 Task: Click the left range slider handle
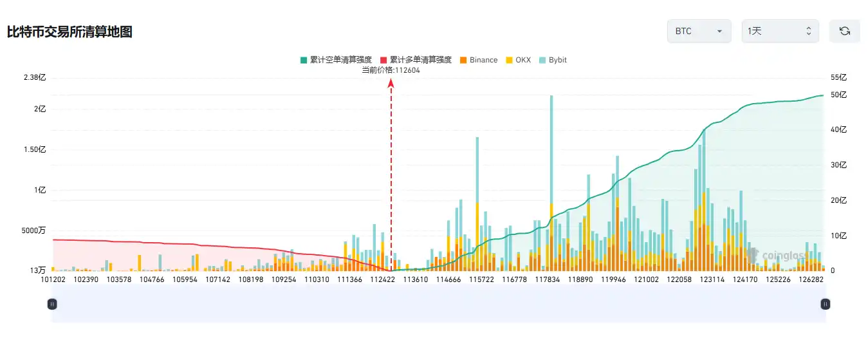tap(53, 304)
